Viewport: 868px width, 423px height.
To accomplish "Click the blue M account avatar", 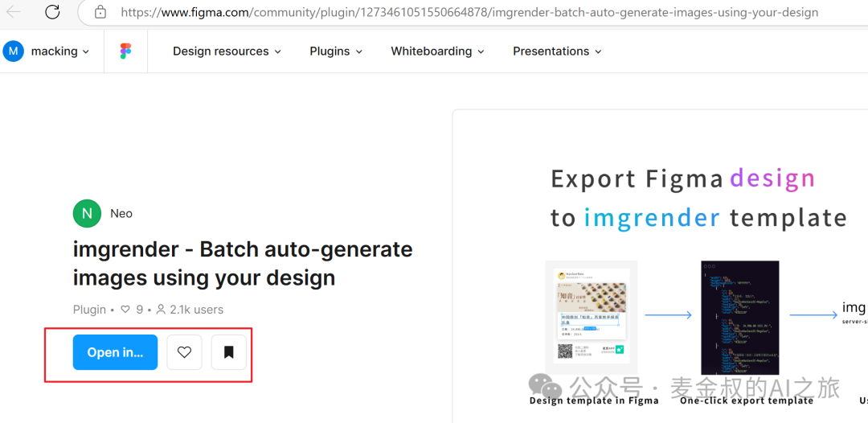I will pos(14,51).
